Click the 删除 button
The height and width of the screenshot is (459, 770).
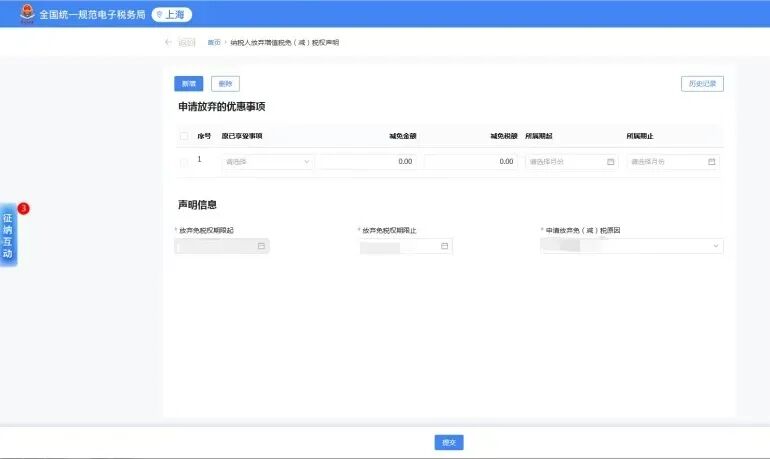[225, 83]
